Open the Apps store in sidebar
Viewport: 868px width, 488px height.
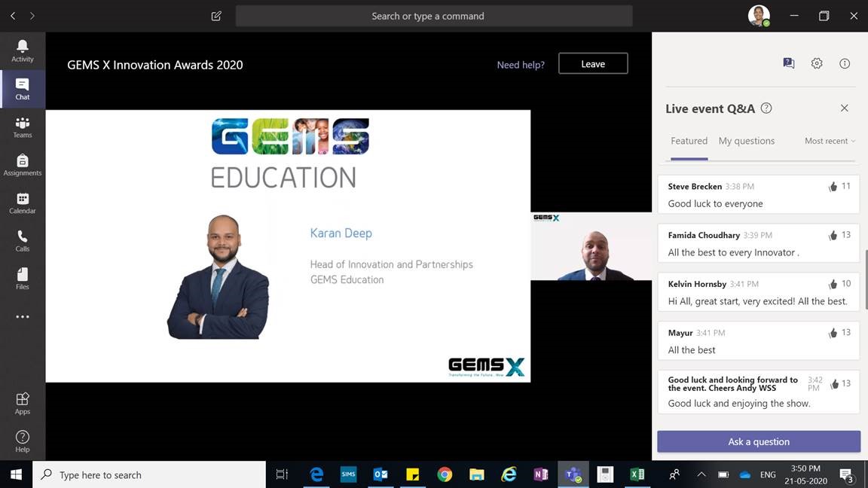click(x=22, y=404)
